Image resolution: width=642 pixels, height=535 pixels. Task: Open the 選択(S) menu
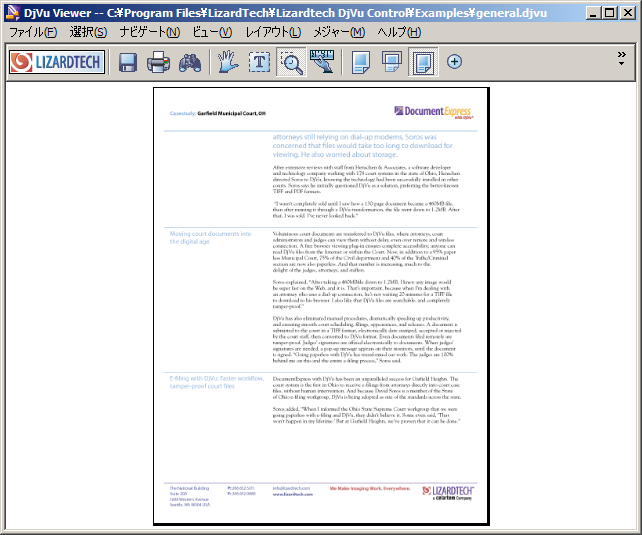point(88,32)
